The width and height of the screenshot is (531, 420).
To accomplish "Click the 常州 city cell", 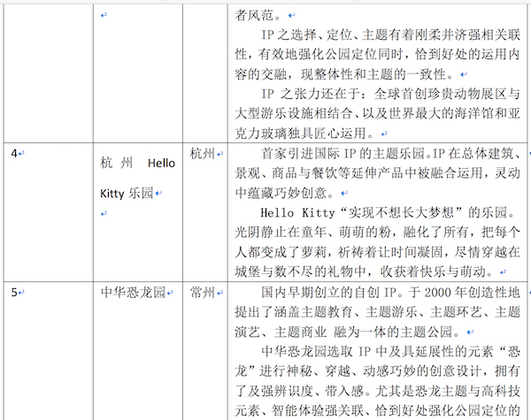I will [203, 292].
